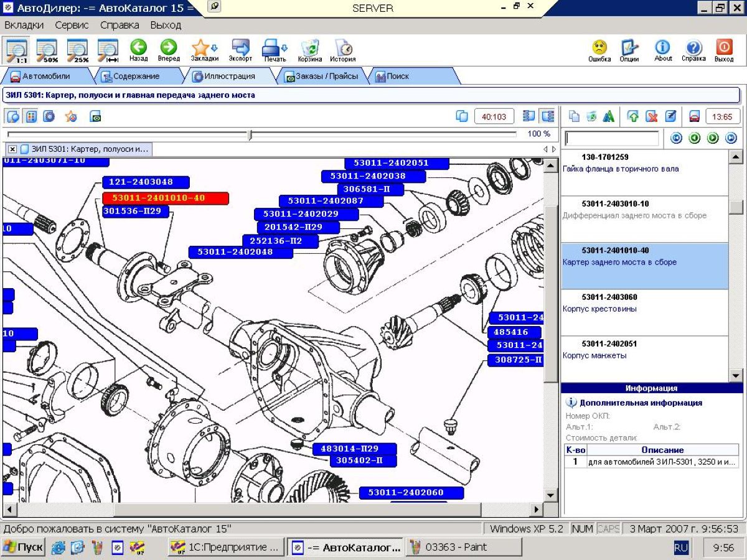Click the letter A icon in parts toolbar
This screenshot has width=747, height=560.
[609, 116]
